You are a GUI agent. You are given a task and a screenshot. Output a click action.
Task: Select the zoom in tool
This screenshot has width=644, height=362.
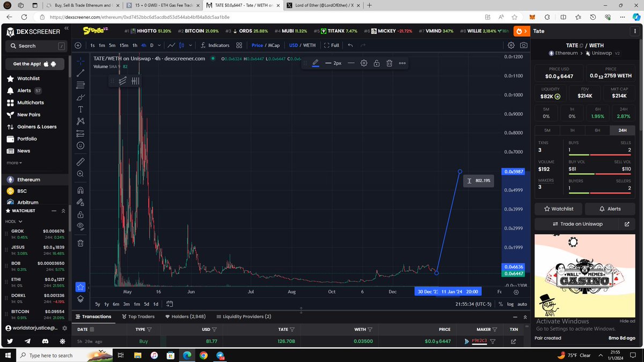(80, 174)
